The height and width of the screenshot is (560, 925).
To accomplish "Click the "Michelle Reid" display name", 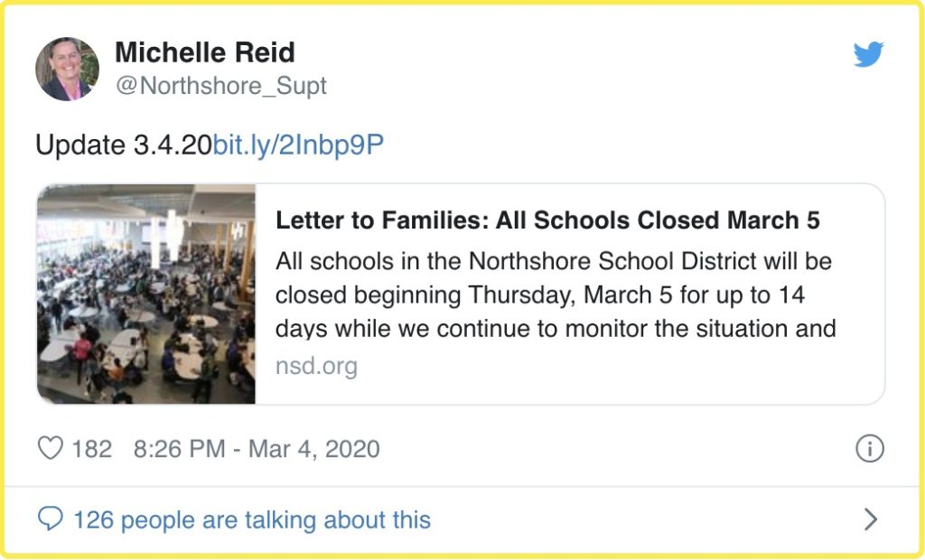I will (205, 52).
